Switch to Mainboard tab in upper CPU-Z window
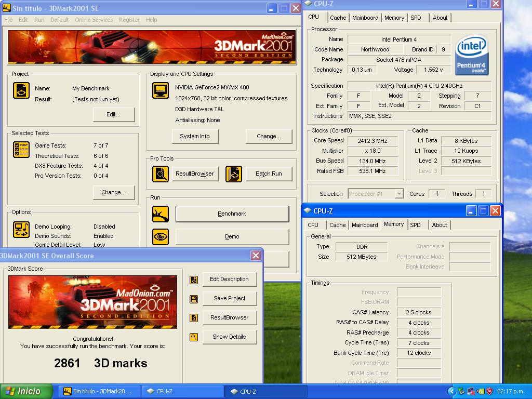 (365, 18)
